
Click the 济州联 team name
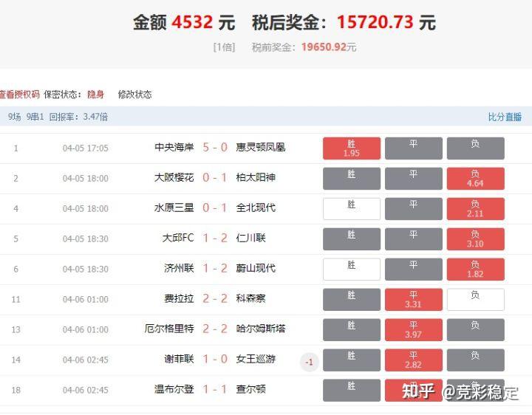pyautogui.click(x=179, y=268)
